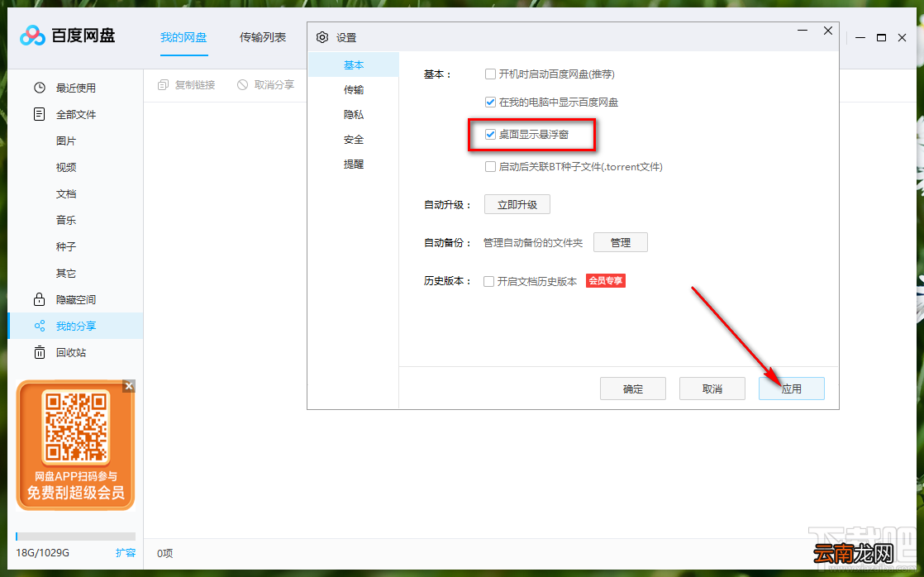Minimize the Baidu Netdisk main window

860,38
